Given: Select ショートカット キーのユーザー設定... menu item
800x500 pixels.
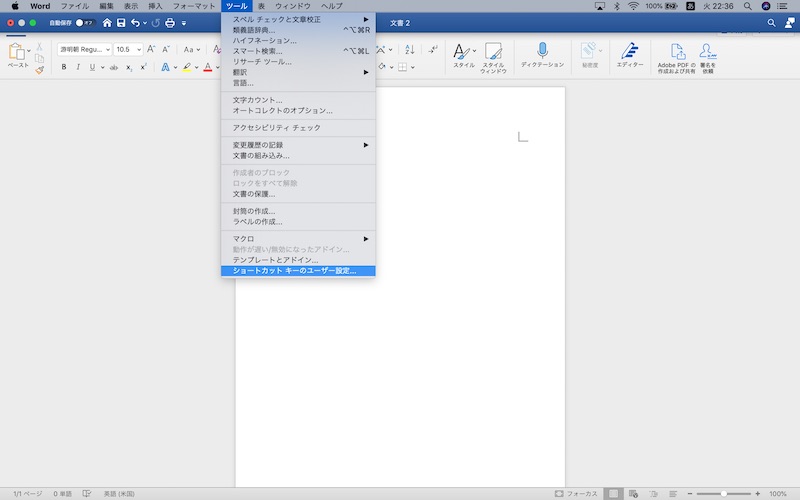Looking at the screenshot, I should tap(298, 271).
